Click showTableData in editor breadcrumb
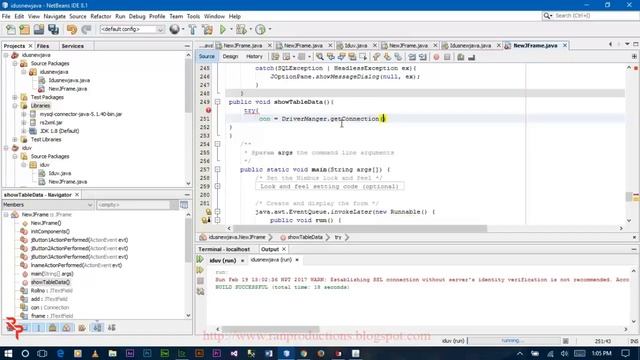The height and width of the screenshot is (360, 640). pyautogui.click(x=304, y=237)
